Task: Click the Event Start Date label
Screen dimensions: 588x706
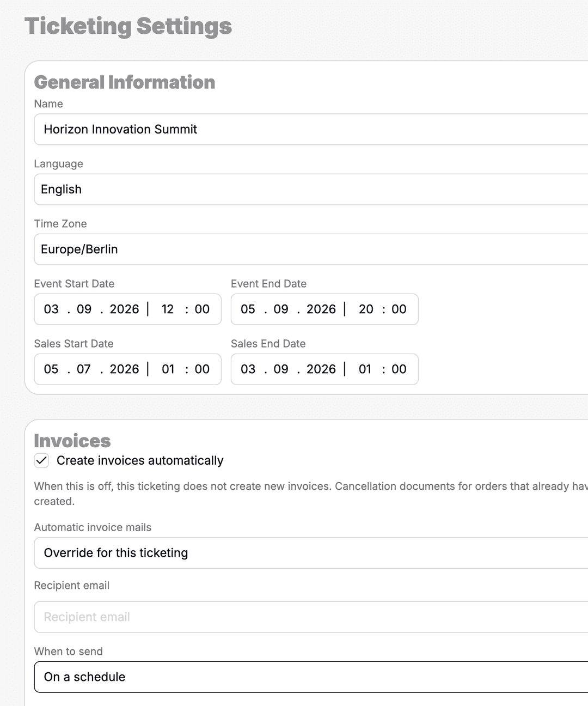Action: (x=74, y=284)
